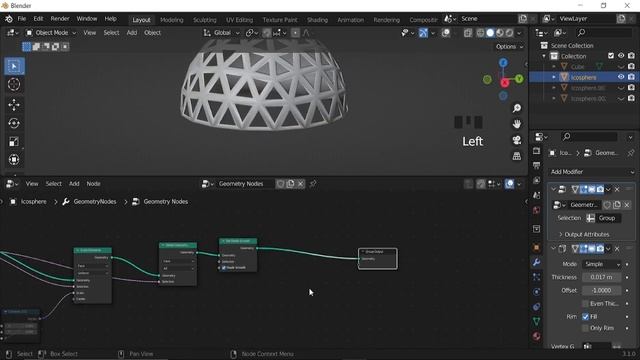Click the outliner search field
This screenshot has height=360, width=640.
pyautogui.click(x=604, y=32)
